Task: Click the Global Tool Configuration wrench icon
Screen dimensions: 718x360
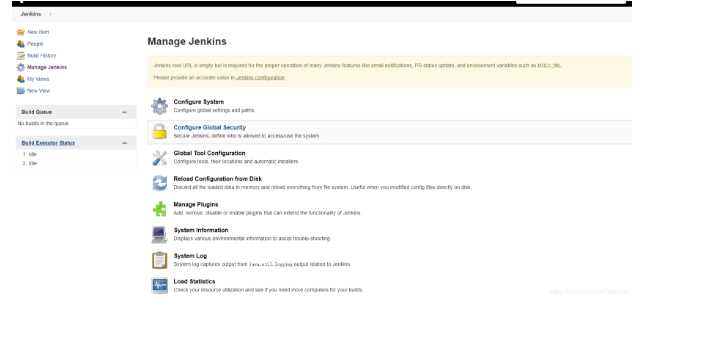Action: click(159, 158)
